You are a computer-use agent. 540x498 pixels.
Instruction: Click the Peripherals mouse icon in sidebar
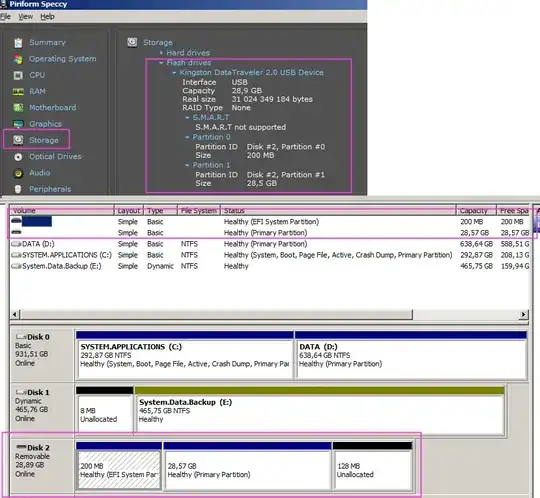18,189
